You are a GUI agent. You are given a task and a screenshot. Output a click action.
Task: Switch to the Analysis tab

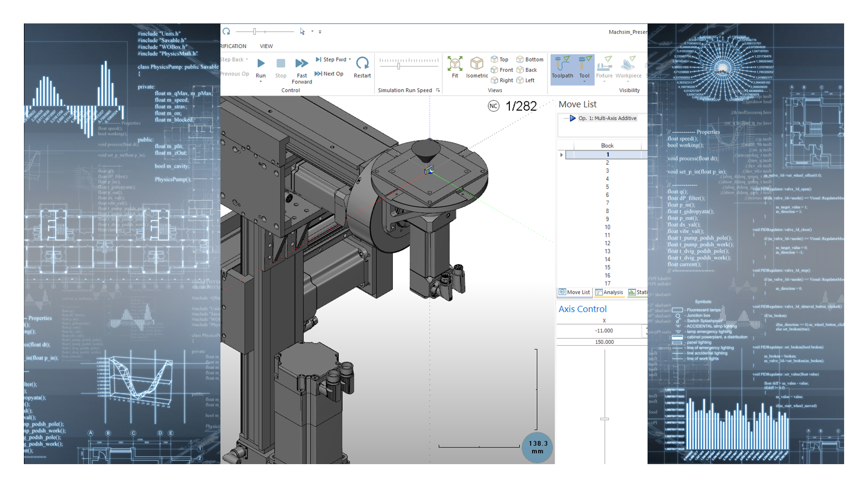(x=609, y=292)
